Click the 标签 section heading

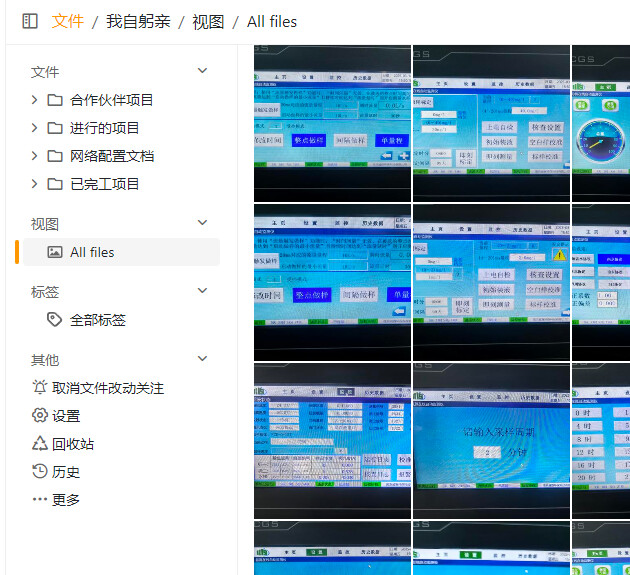(45, 292)
